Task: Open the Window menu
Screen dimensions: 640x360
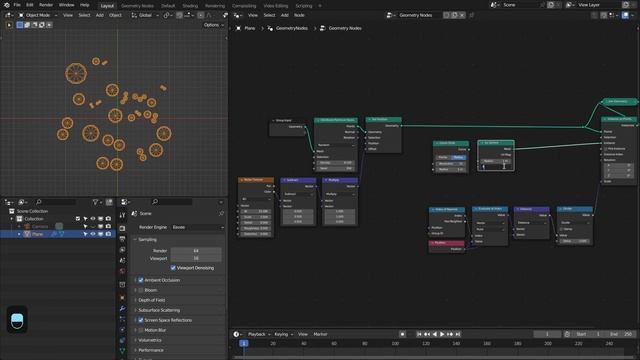Action: 67,5
